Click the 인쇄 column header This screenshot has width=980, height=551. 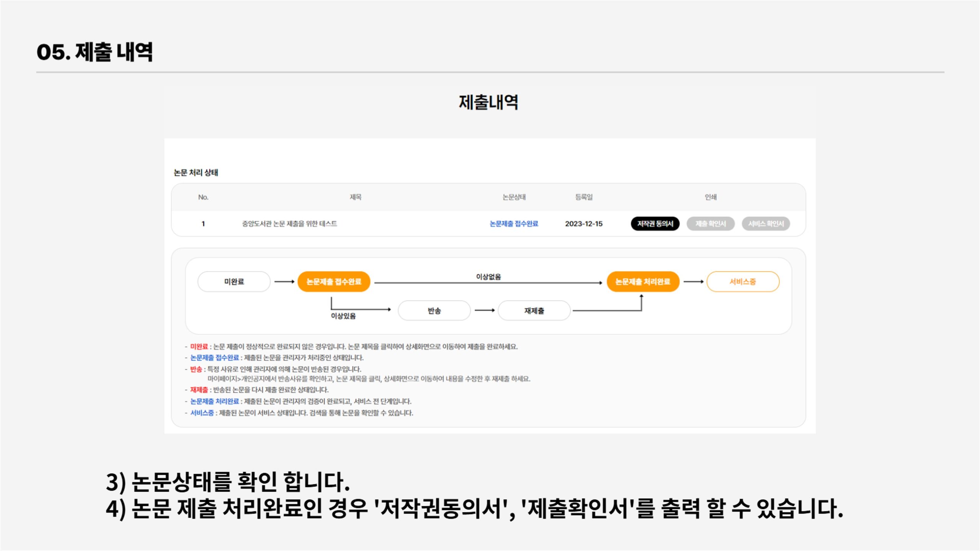pyautogui.click(x=710, y=197)
